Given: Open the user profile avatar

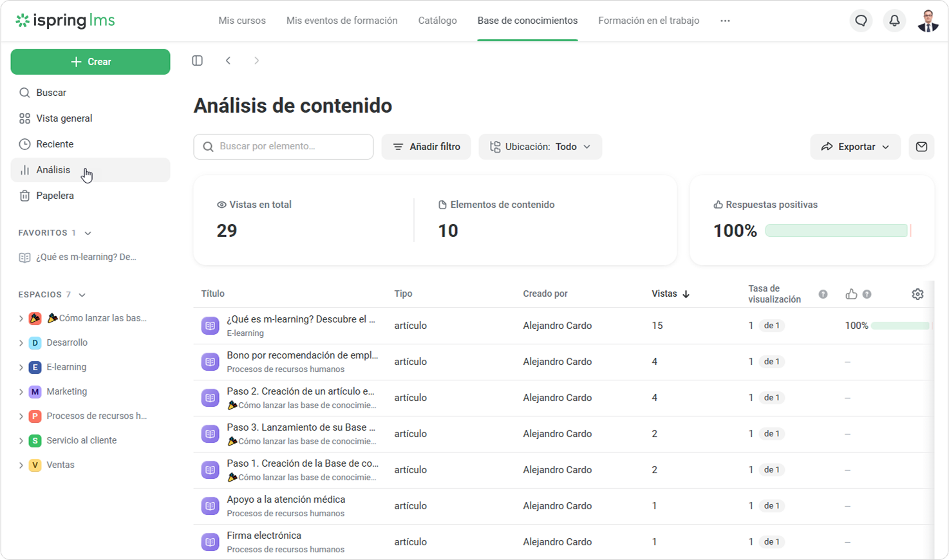Looking at the screenshot, I should [928, 21].
